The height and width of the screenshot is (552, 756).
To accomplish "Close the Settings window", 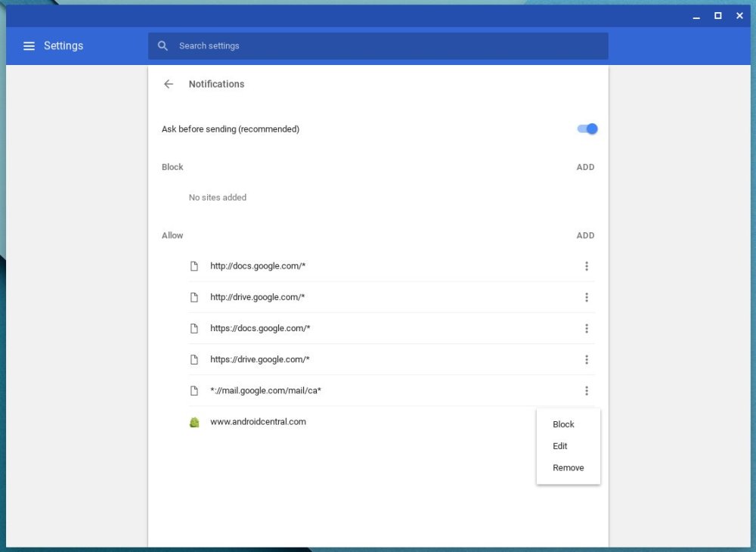I will click(739, 16).
